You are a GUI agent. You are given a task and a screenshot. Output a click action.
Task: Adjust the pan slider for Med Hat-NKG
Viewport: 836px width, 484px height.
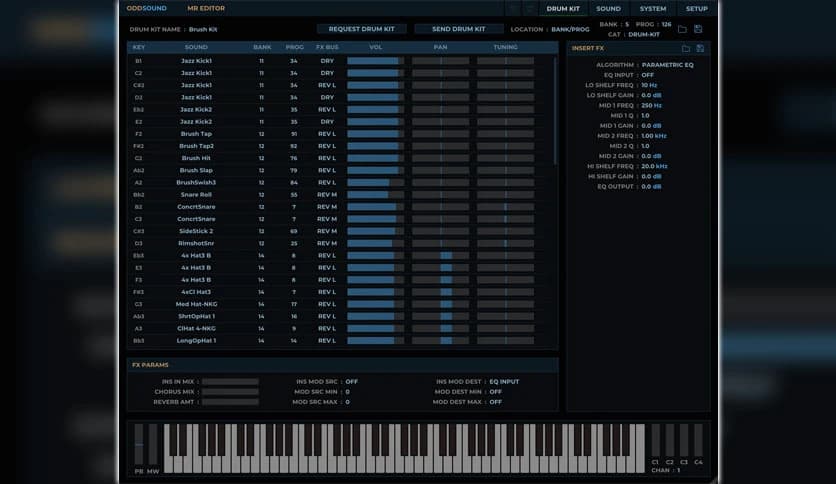click(440, 304)
